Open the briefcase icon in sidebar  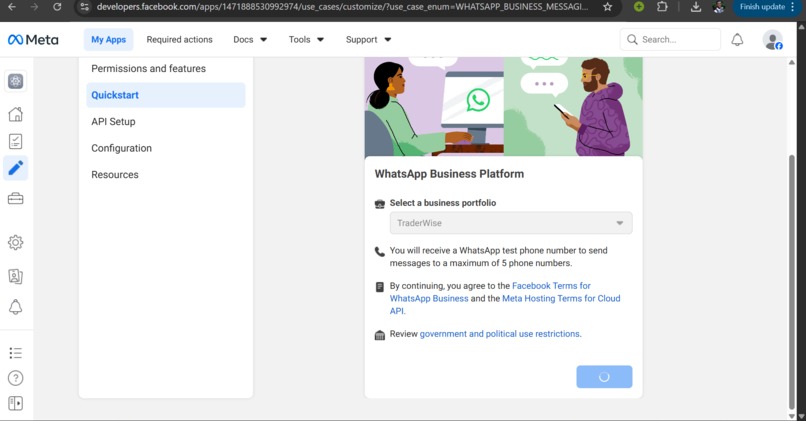coord(15,198)
